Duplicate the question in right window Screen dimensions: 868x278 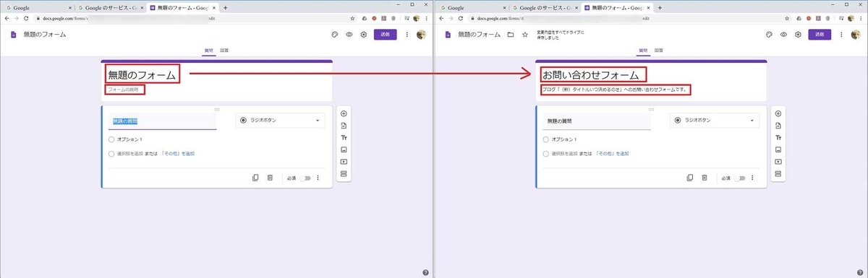tap(689, 178)
